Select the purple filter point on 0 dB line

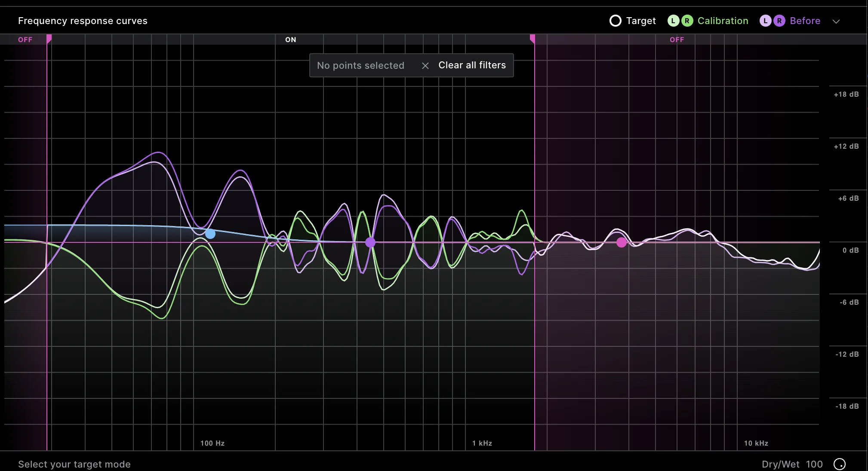click(x=370, y=242)
